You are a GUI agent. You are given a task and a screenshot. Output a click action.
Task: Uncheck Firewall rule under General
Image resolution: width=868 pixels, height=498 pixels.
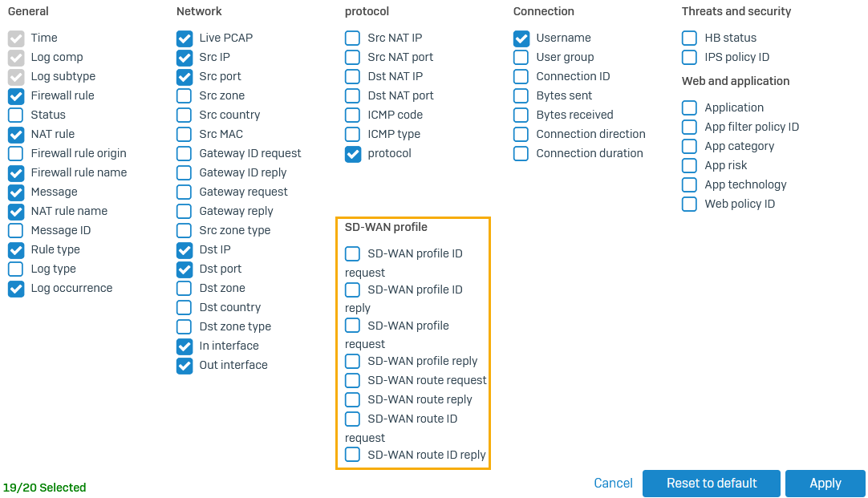click(16, 95)
